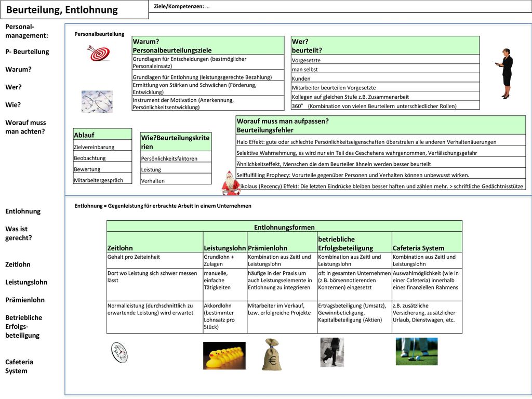Screen dimensions: 532x399
Task: Click sidebar label 'Betriebliche Erfolgsbeteiligung'
Action: pyautogui.click(x=24, y=326)
